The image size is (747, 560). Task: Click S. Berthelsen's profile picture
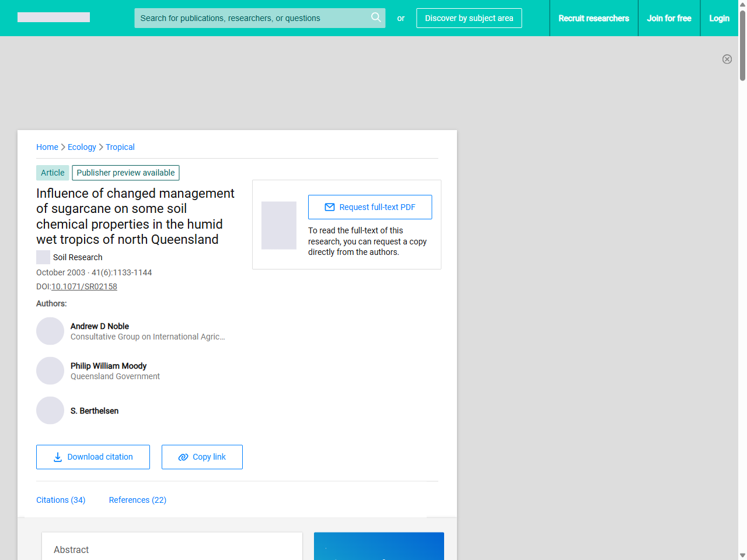[50, 411]
